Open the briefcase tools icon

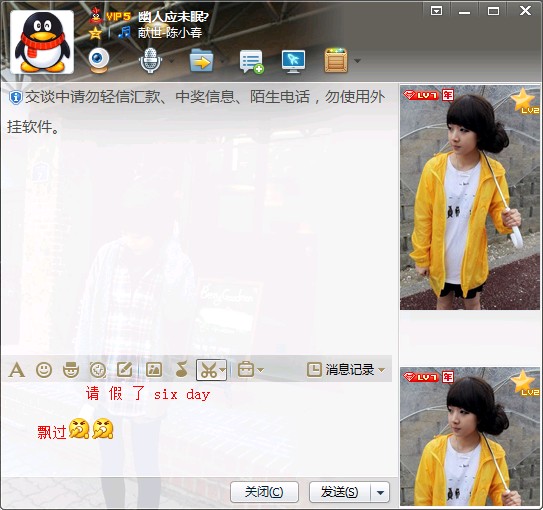246,369
